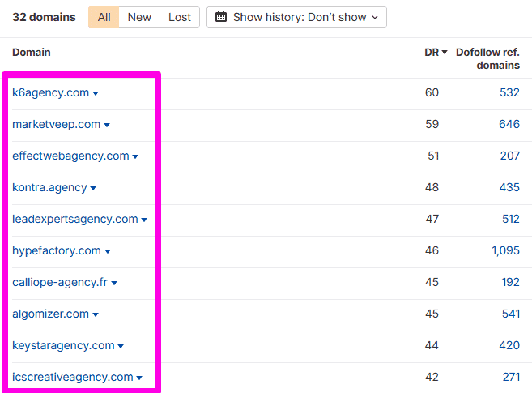This screenshot has height=393, width=532.
Task: Click the 420 dofollow domains value for keystaragency.com
Action: (x=509, y=345)
